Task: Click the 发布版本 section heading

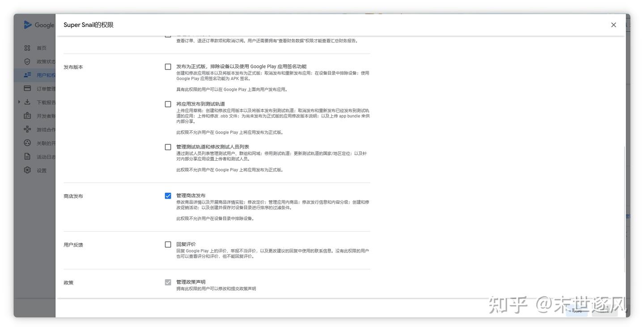Action: [x=73, y=67]
